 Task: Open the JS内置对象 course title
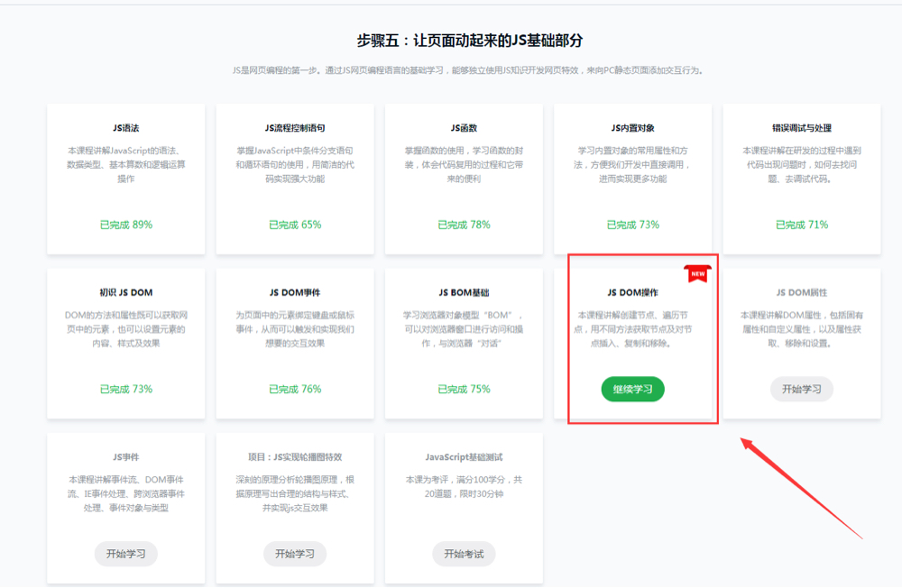pos(633,128)
